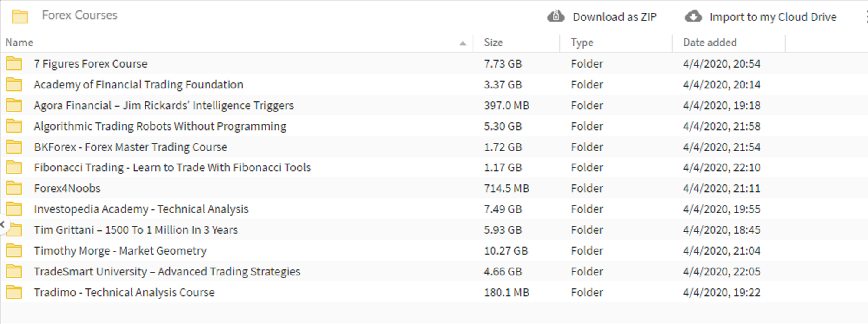
Task: Click the Tradimo Technical Analysis folder icon
Action: coord(14,292)
